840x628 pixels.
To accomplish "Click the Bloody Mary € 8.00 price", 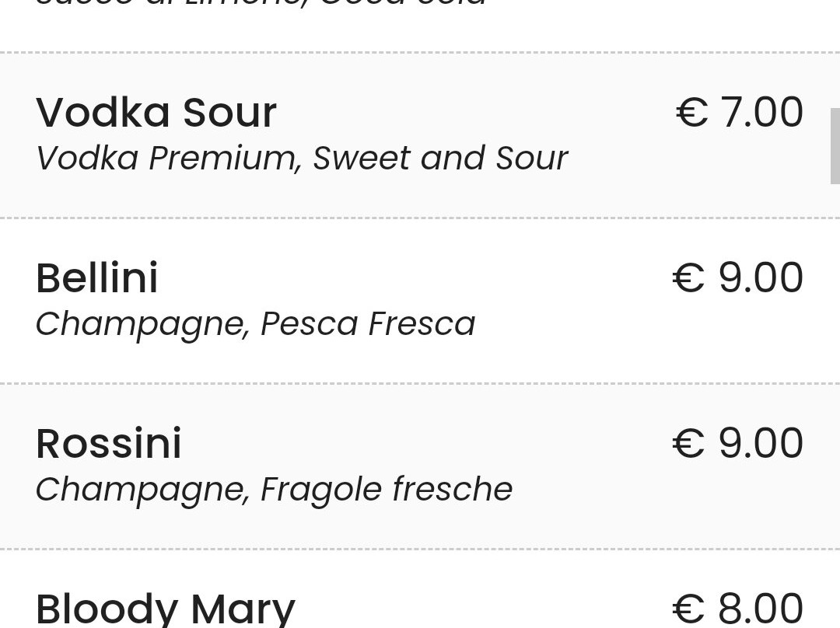I will pyautogui.click(x=737, y=609).
